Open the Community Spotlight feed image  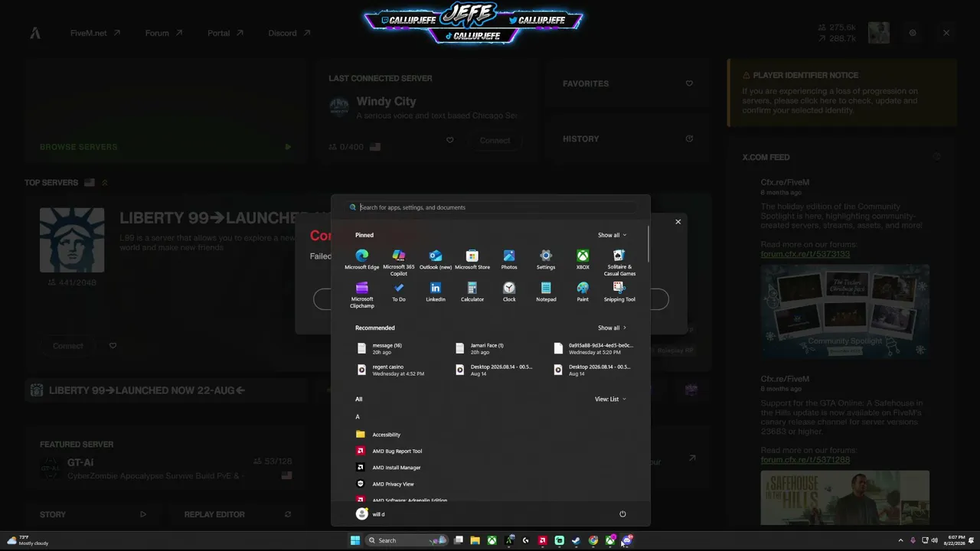pos(844,311)
